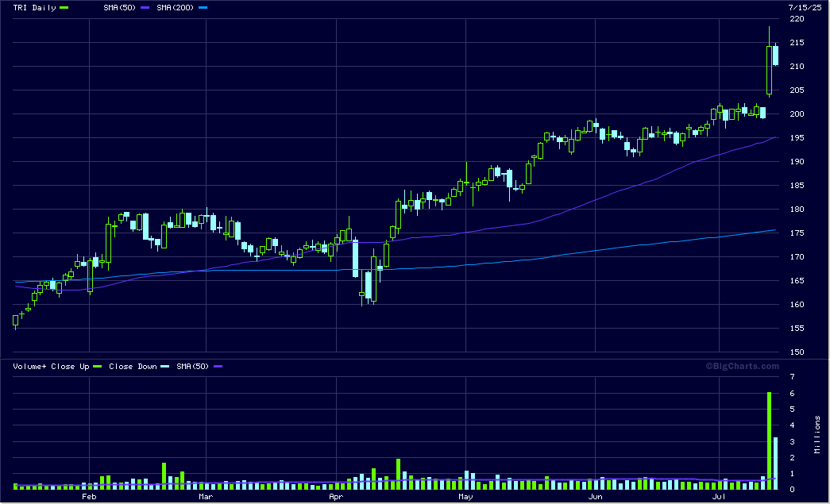Click the "Volume+ Close Up" legend label

(x=51, y=367)
